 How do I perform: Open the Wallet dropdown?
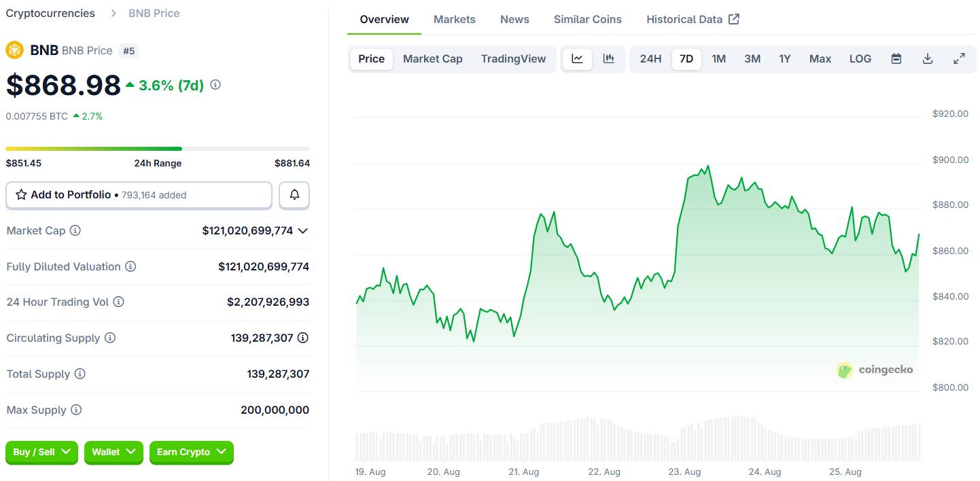point(113,452)
